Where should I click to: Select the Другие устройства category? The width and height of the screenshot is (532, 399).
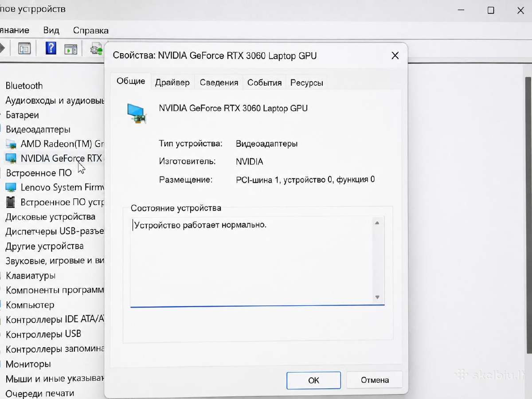(x=44, y=246)
